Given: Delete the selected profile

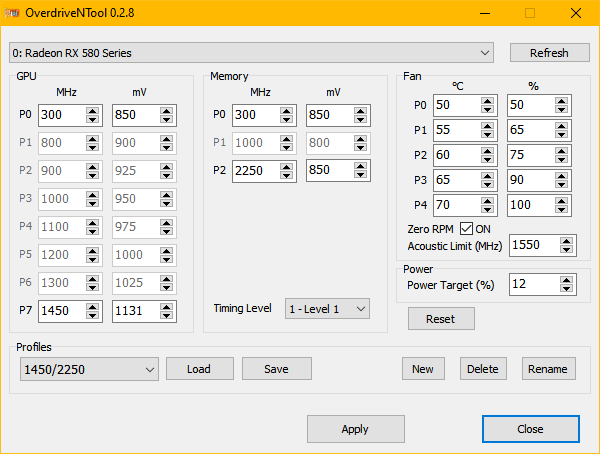Looking at the screenshot, I should [483, 369].
